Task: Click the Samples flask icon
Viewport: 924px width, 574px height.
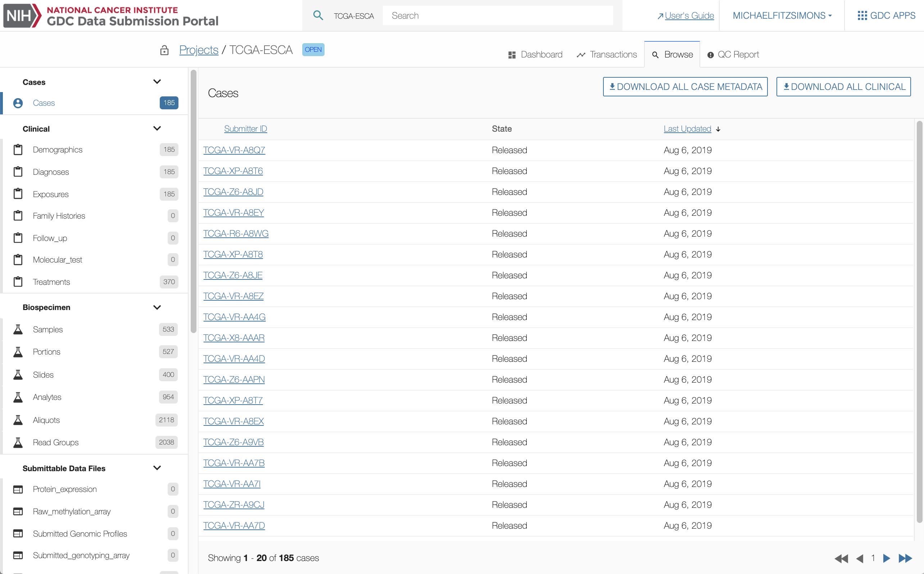Action: [x=18, y=329]
